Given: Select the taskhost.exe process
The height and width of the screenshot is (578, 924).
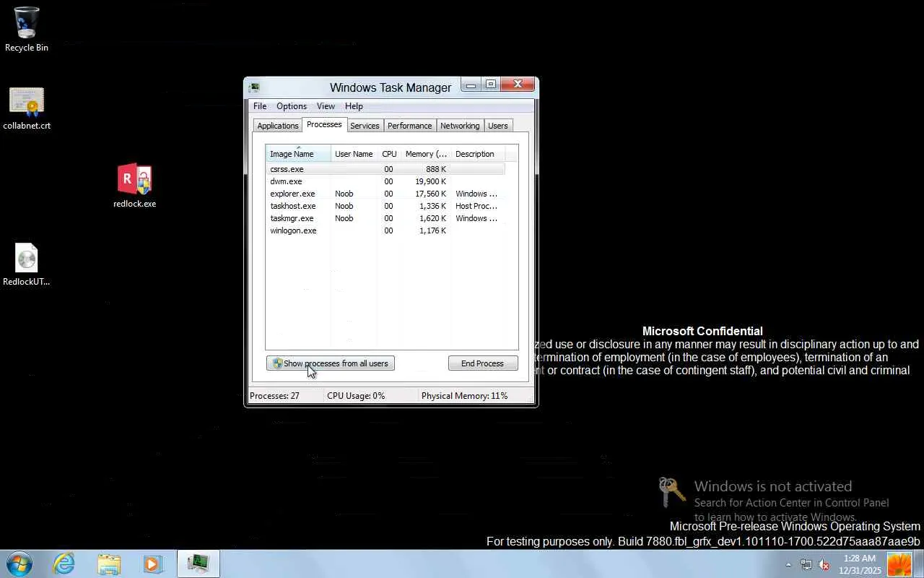Looking at the screenshot, I should (x=385, y=206).
